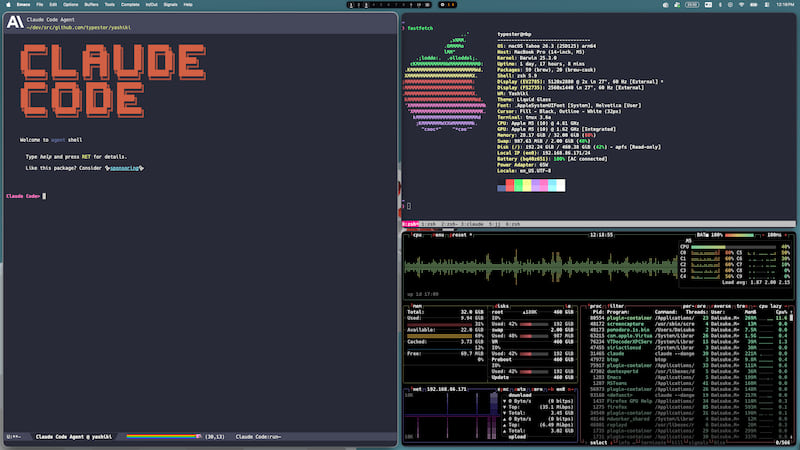Toggle net auto scaling in btop
The width and height of the screenshot is (800, 450).
520,389
